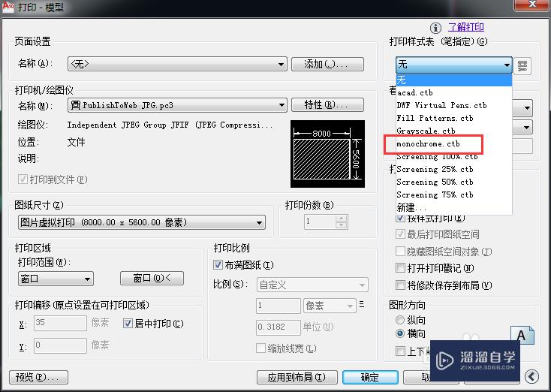Choose Fill Patterns.ctb style

point(453,118)
